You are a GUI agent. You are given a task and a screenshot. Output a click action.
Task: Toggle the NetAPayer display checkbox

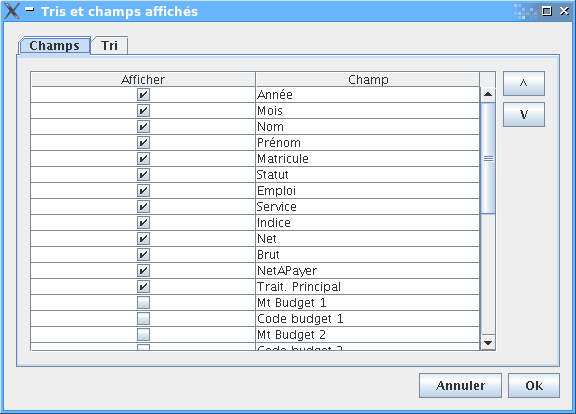click(x=143, y=271)
